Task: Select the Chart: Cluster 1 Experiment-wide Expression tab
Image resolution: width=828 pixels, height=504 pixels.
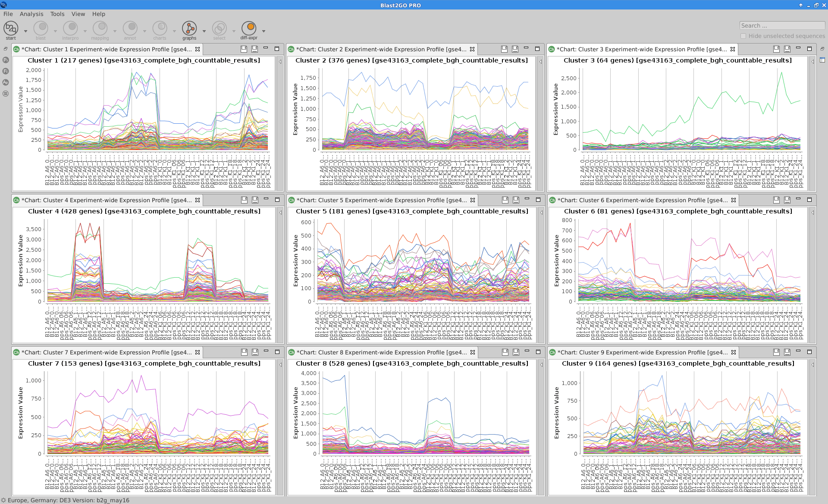Action: click(x=107, y=49)
